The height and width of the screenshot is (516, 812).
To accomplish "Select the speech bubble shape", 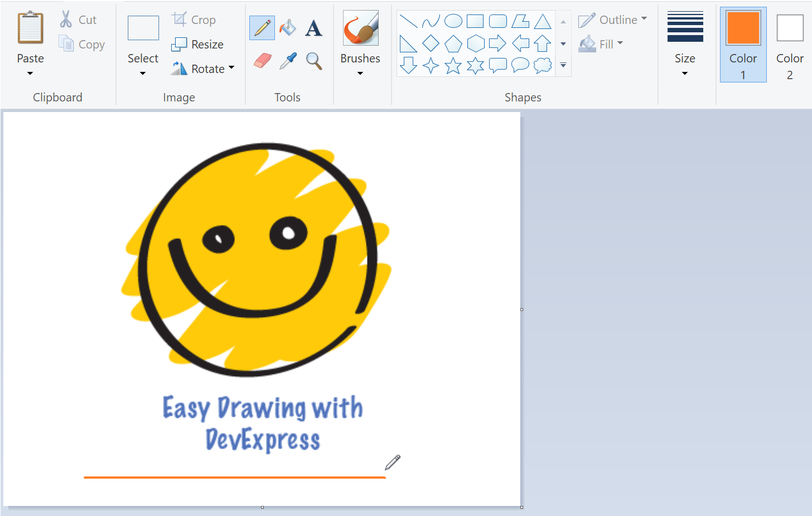I will pyautogui.click(x=497, y=65).
